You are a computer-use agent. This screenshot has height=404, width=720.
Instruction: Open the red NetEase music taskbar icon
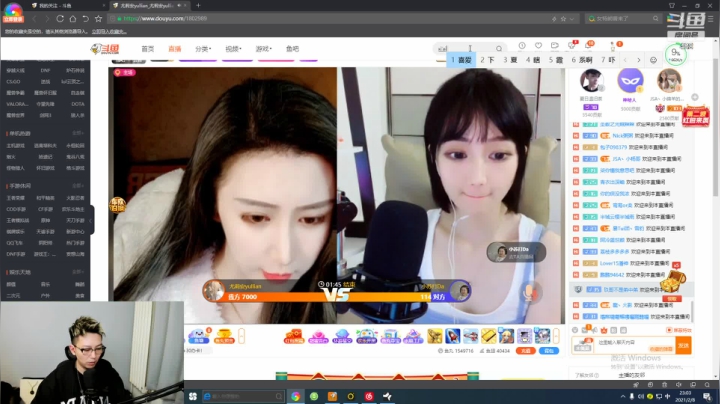tap(369, 396)
